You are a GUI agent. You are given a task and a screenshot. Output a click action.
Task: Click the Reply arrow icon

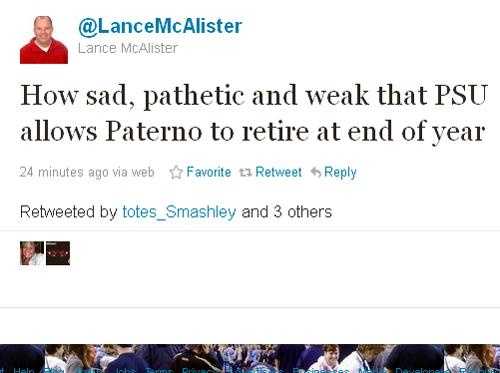pyautogui.click(x=316, y=172)
